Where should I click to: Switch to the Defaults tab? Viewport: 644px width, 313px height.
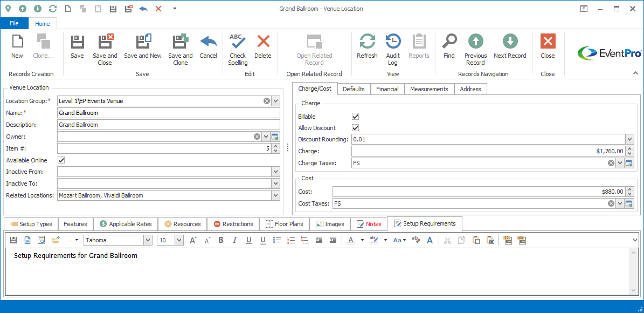[x=354, y=89]
